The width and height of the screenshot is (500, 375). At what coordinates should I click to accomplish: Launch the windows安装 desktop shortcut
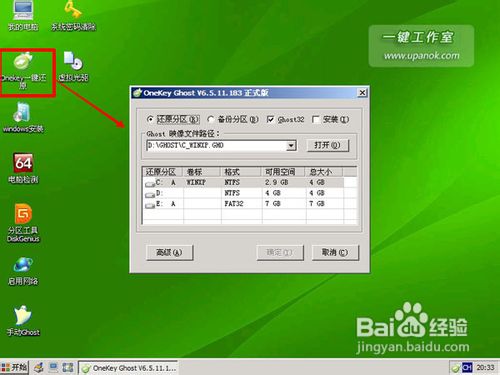23,118
